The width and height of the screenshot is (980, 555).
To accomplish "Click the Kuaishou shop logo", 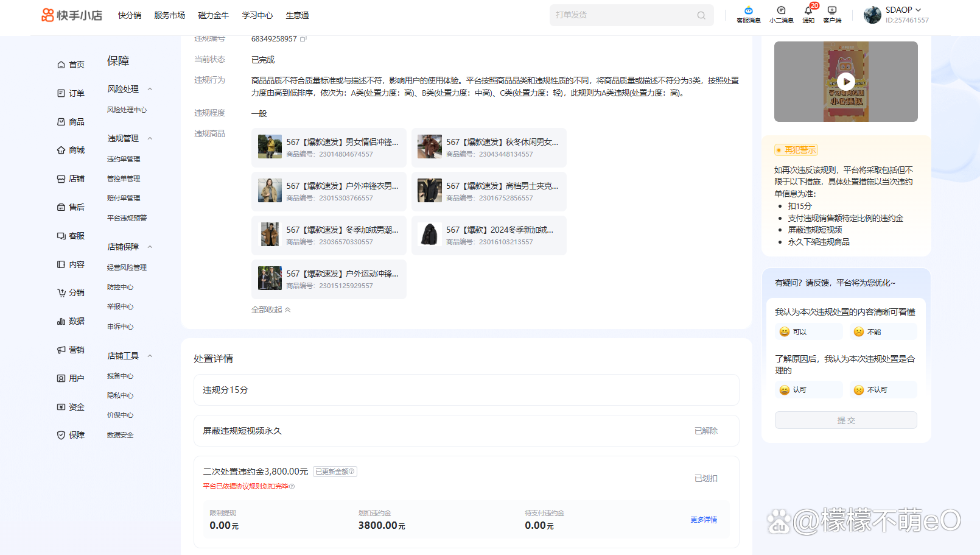I will click(x=72, y=15).
